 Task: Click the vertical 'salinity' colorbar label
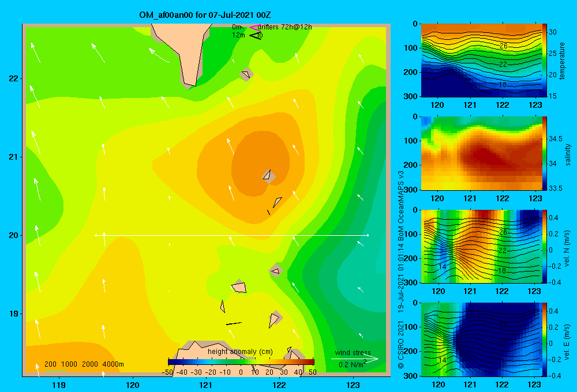pos(568,154)
